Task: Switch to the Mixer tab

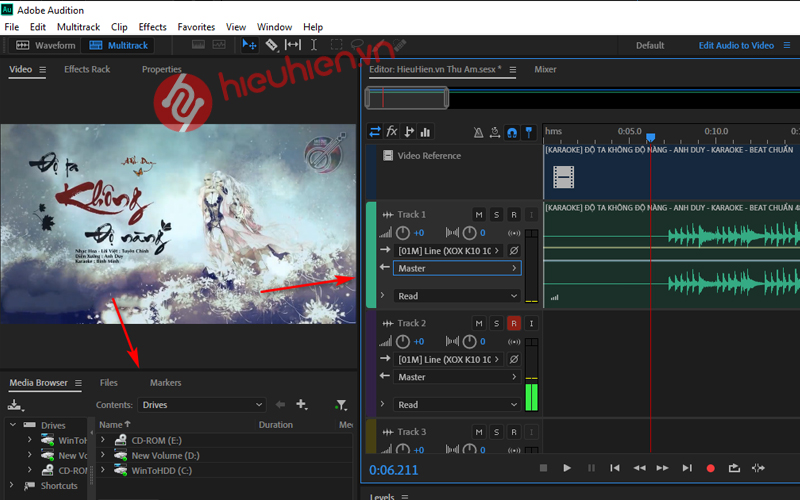Action: coord(545,69)
